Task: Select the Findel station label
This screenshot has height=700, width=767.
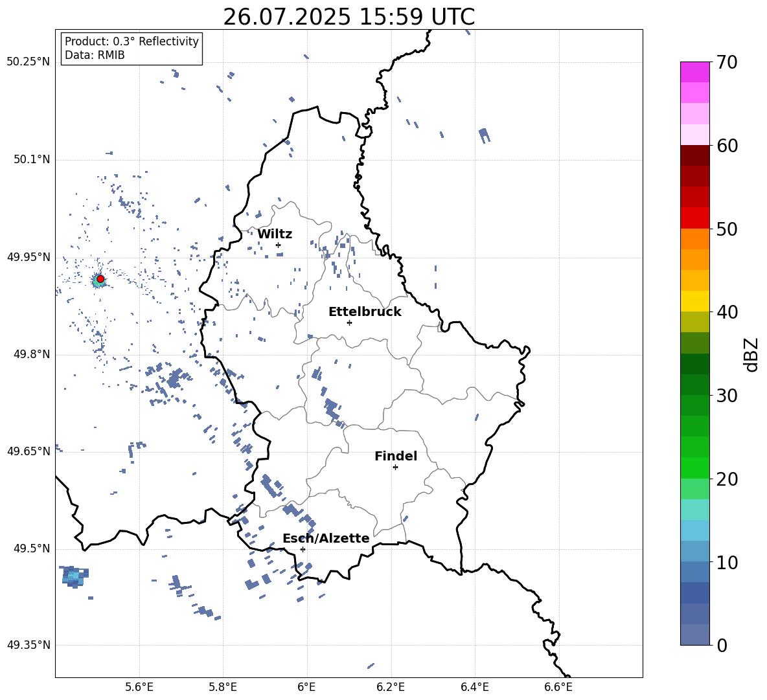Action: (x=396, y=456)
